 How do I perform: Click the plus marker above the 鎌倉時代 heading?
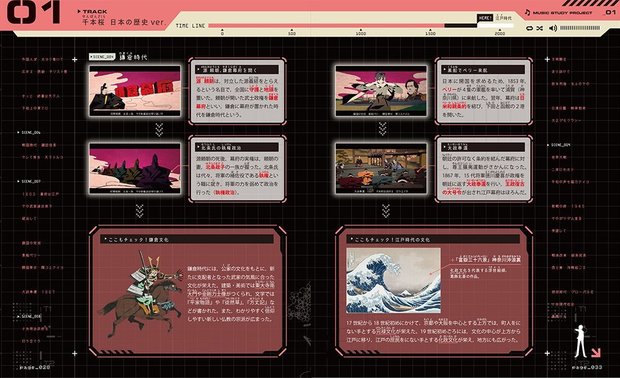pos(75,59)
